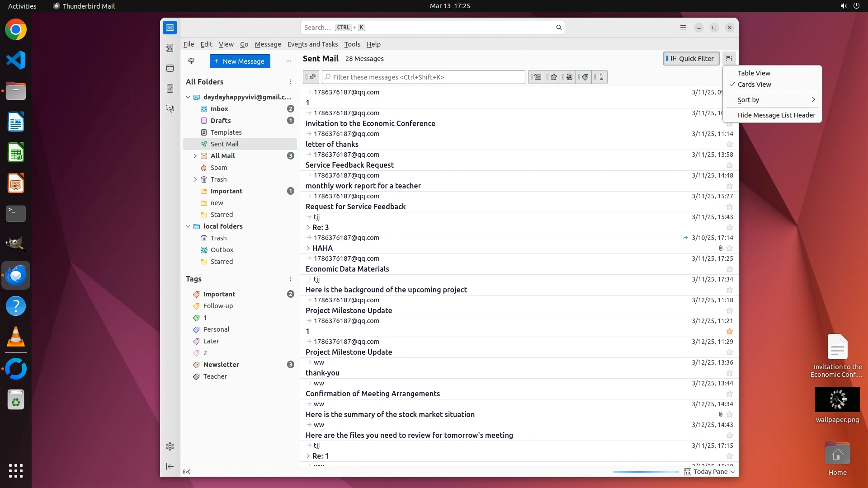Viewport: 868px width, 488px height.
Task: Click the Filter these messages field
Action: [x=424, y=77]
